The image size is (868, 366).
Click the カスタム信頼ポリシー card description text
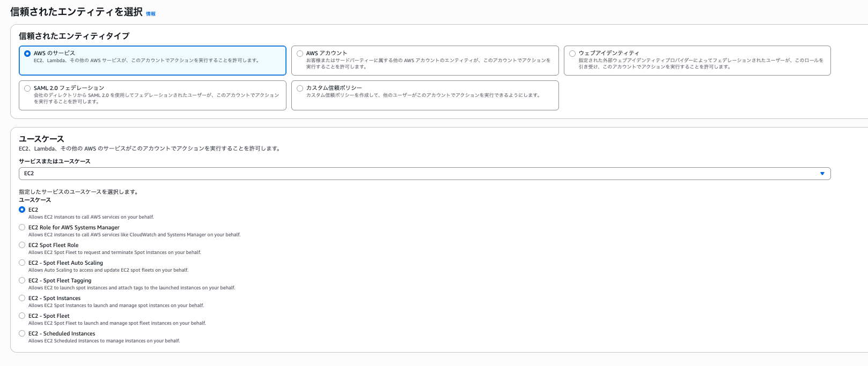[423, 95]
